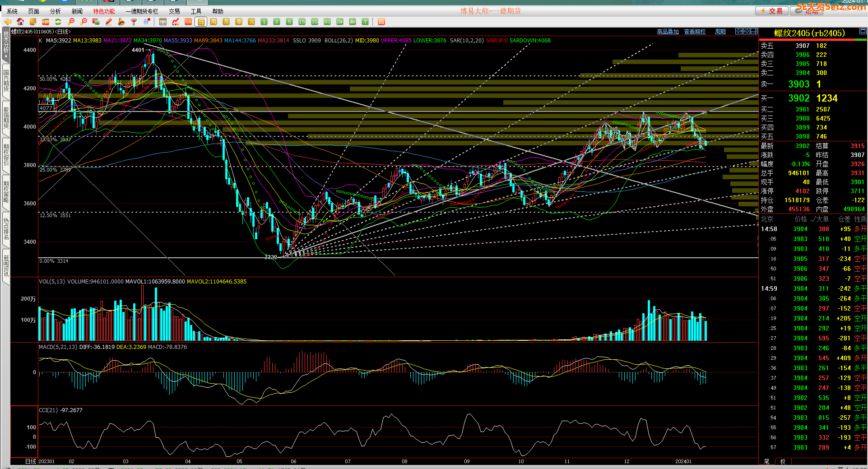Click the blue 新 news icon
This screenshot has height=469, width=868.
[x=147, y=22]
